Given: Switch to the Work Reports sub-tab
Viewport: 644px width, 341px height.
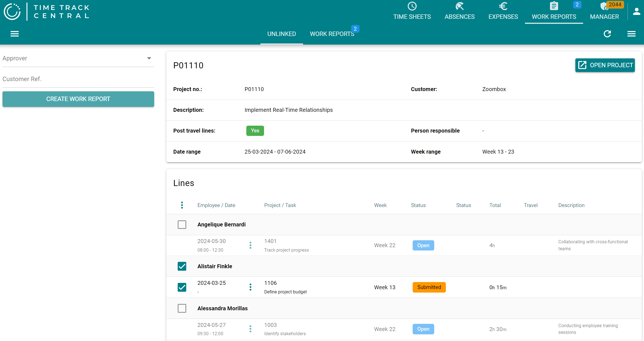Looking at the screenshot, I should pos(332,34).
